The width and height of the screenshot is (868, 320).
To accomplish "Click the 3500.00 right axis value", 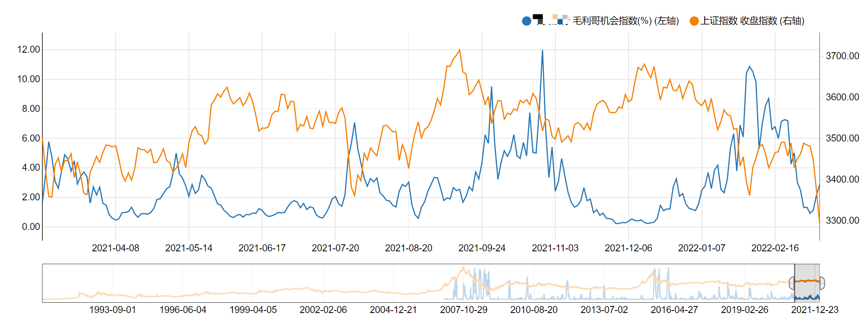I will [842, 138].
